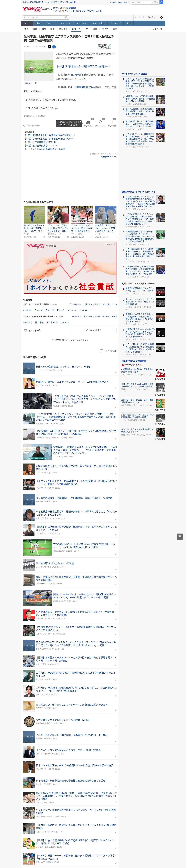Open the みんなの意見 tab
The width and height of the screenshot is (186, 868).
[98, 24]
